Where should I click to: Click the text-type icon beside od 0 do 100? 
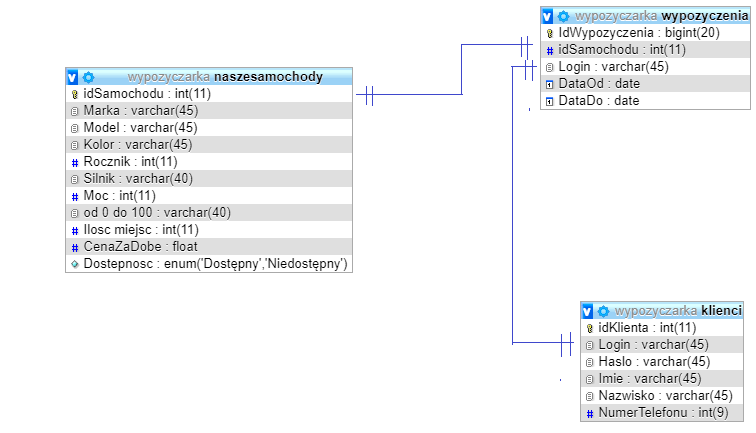(74, 213)
